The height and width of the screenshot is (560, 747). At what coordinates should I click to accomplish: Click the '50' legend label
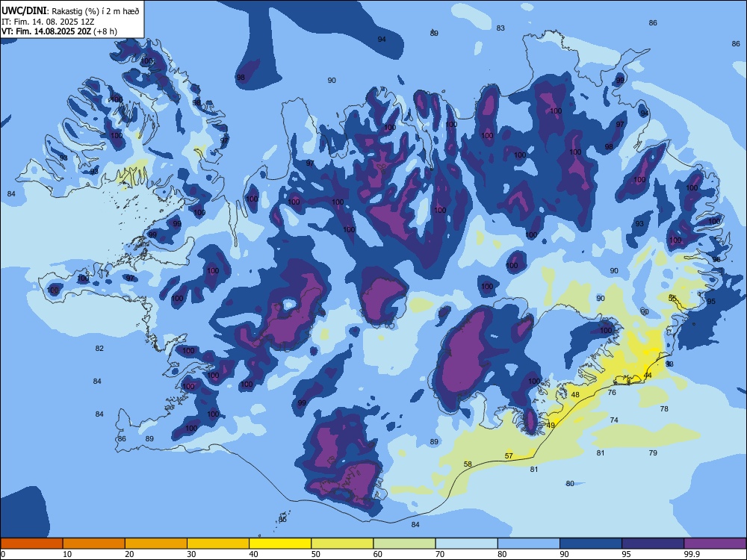click(x=316, y=554)
